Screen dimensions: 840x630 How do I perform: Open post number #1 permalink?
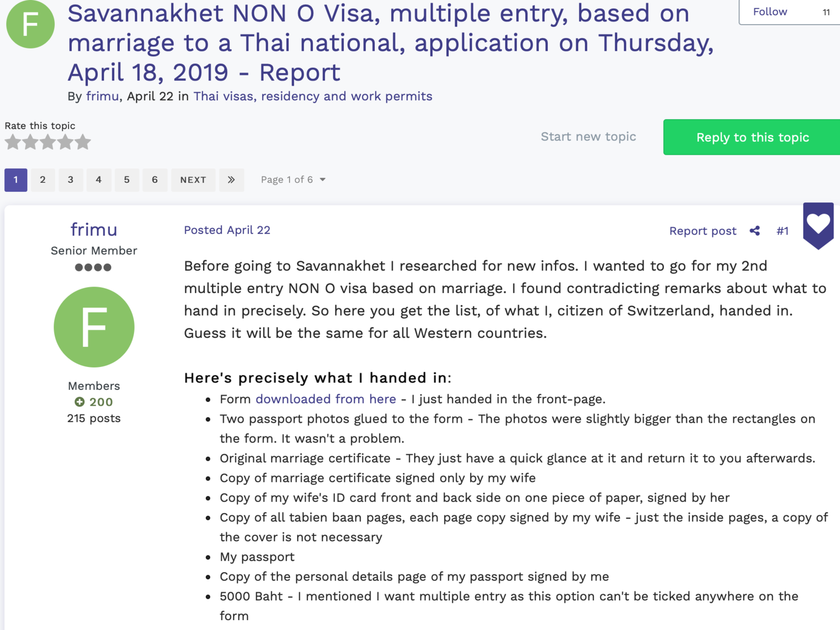[x=783, y=231]
